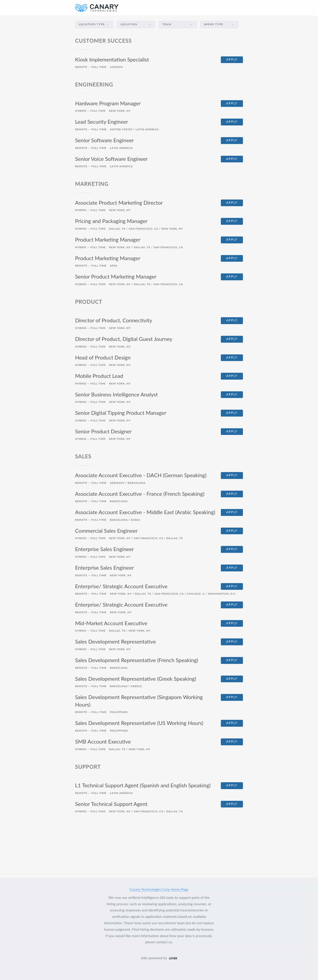Apply for Mid-Market Account Executive
Screen dimensions: 318x980
tap(232, 623)
